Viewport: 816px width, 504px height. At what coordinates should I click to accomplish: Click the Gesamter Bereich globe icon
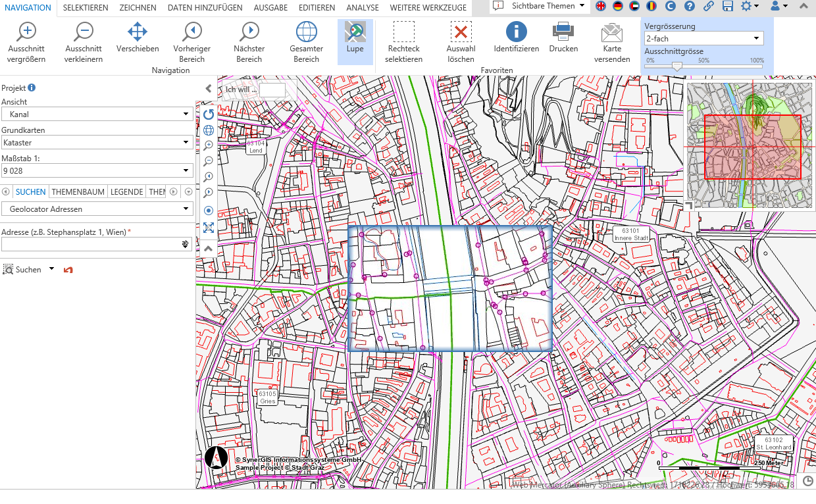coord(306,32)
